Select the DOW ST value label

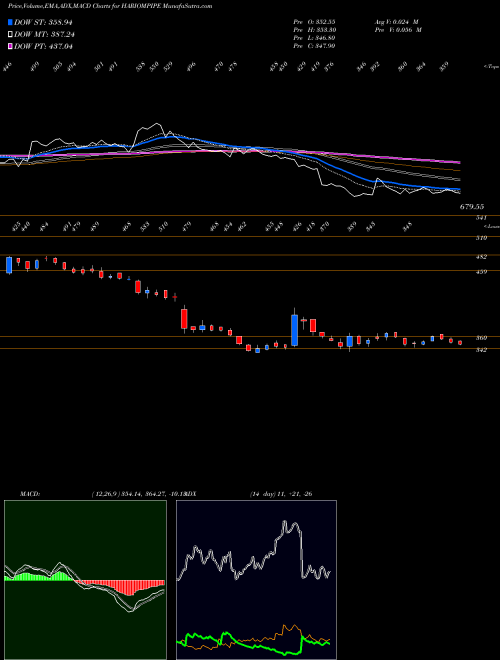point(44,22)
